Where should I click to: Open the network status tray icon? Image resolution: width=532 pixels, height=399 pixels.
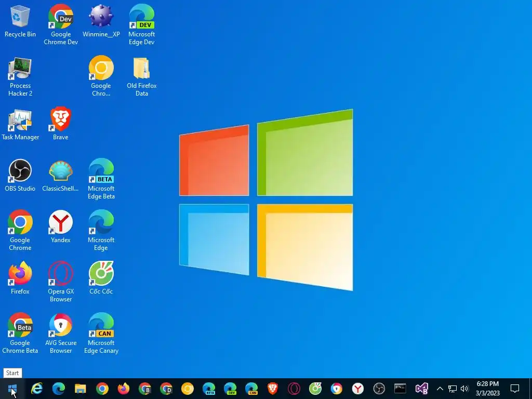point(453,389)
